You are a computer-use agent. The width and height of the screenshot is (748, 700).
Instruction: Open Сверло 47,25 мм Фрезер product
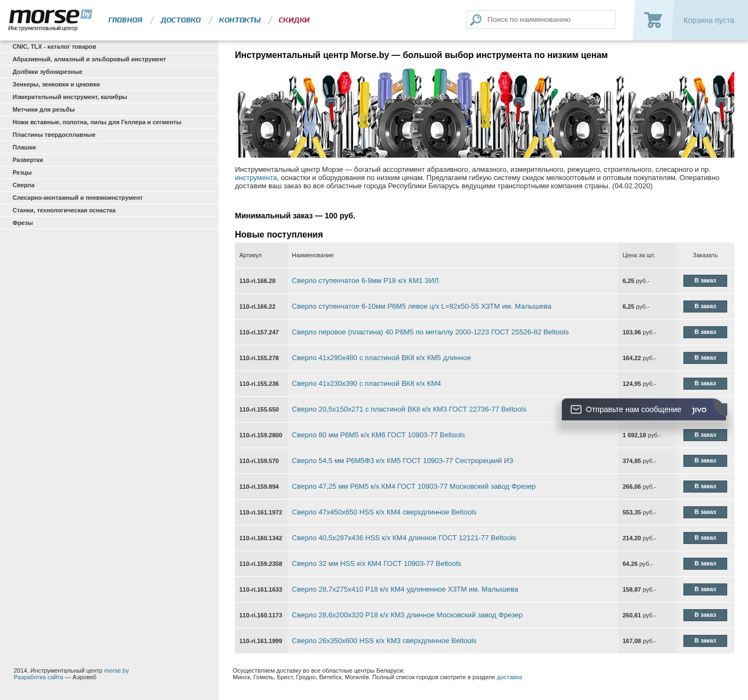tap(414, 487)
